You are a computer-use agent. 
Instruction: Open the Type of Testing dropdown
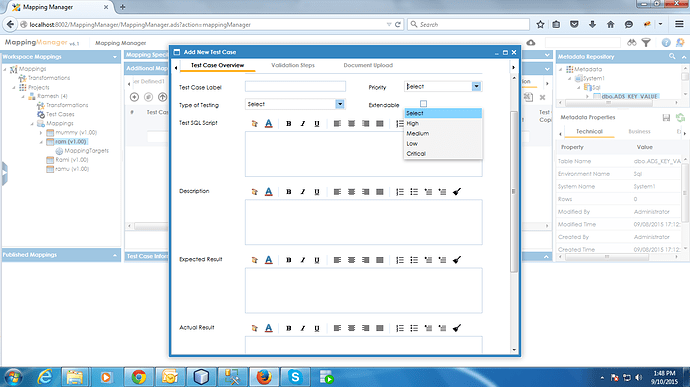(340, 104)
